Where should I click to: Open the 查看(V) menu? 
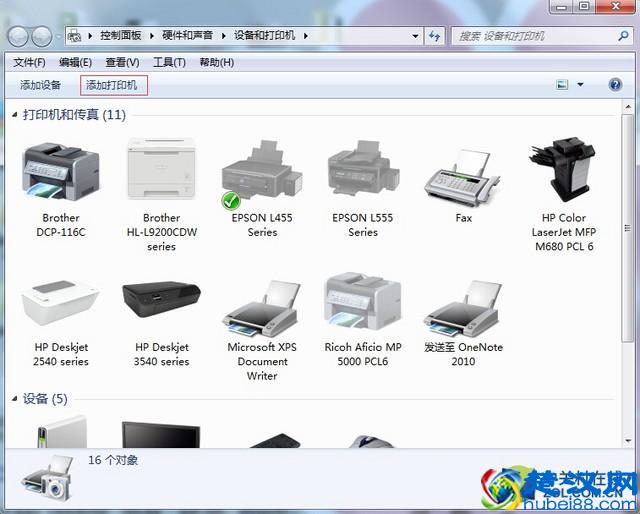122,62
